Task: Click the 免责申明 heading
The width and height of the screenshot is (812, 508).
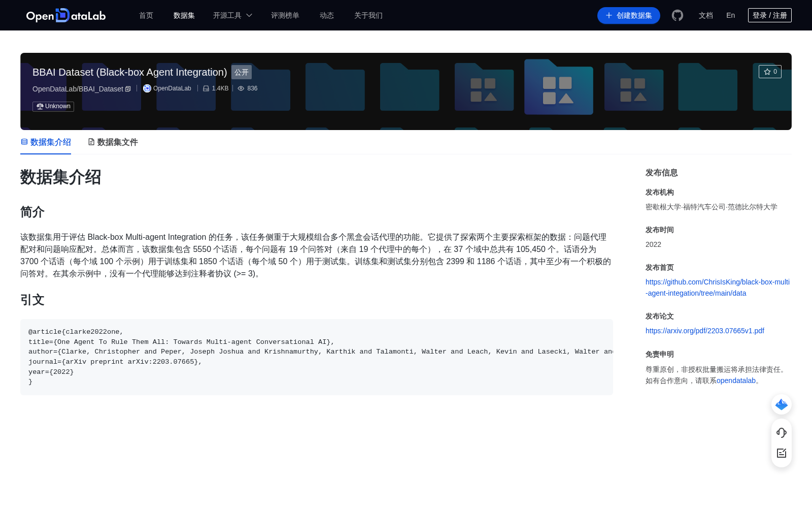Action: click(660, 354)
